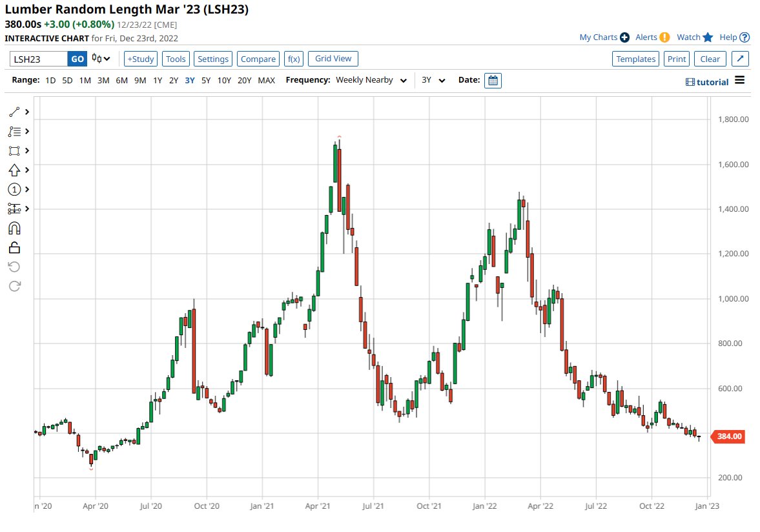Switch to the 1Y range
The image size is (760, 532).
[x=157, y=80]
